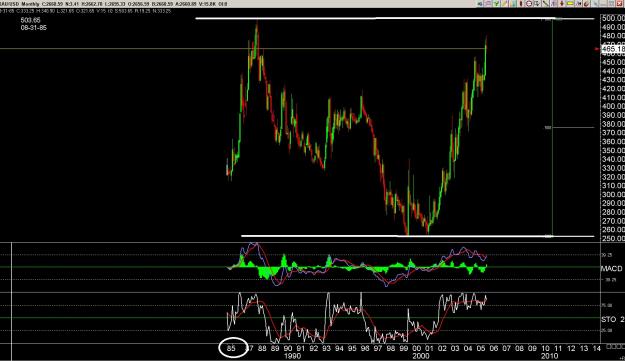Click the red X close icon

(x=619, y=4)
